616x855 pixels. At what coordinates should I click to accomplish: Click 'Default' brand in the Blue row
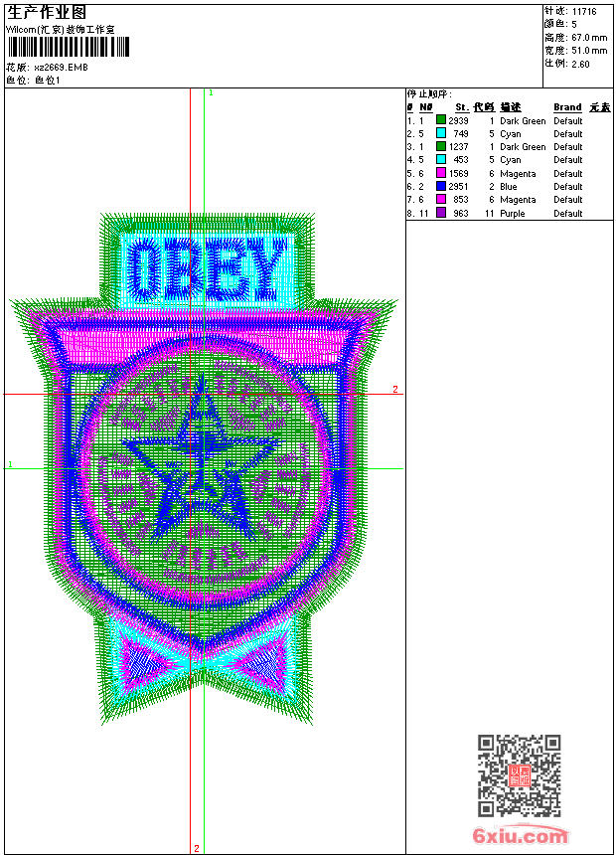point(568,187)
